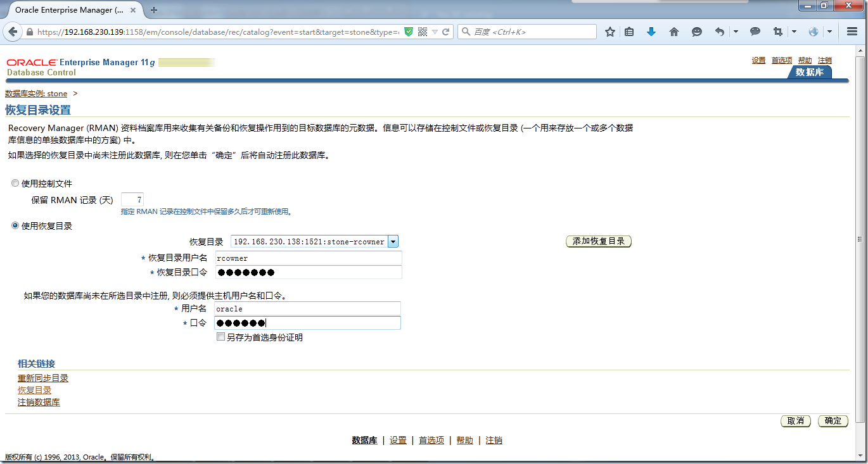This screenshot has width=868, height=464.
Task: Open the 恢复目录 related link
Action: pyautogui.click(x=34, y=391)
